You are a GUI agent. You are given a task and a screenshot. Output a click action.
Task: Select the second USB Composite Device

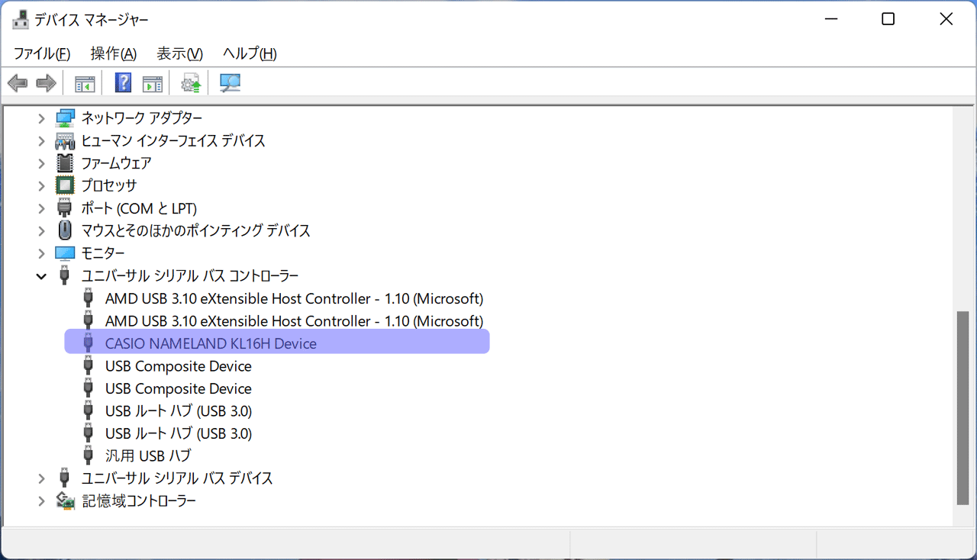coord(178,388)
